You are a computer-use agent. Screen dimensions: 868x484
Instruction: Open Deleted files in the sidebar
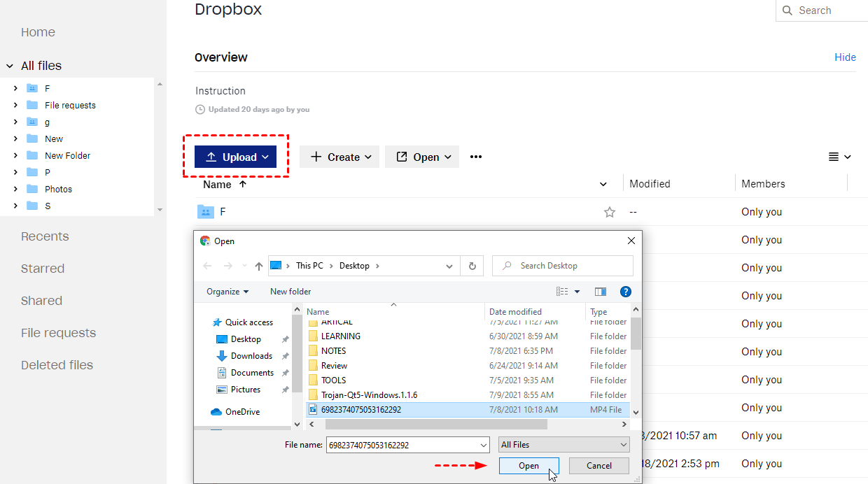click(57, 365)
